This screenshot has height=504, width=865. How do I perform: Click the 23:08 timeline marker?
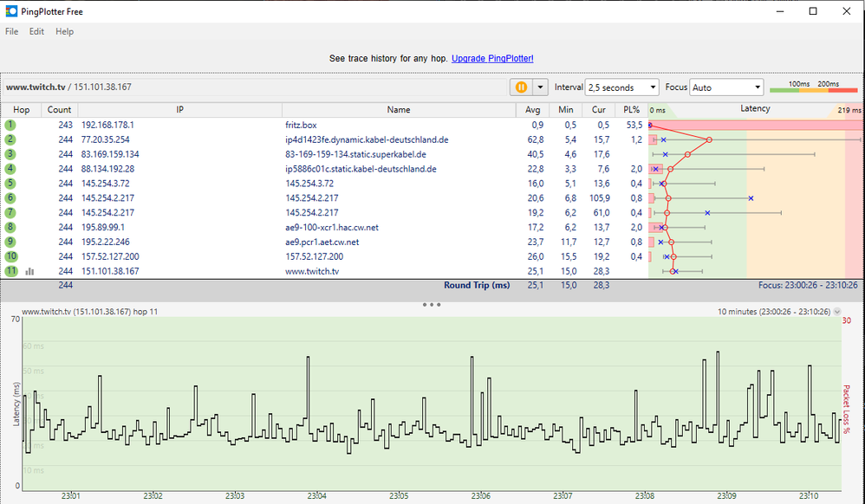point(644,495)
